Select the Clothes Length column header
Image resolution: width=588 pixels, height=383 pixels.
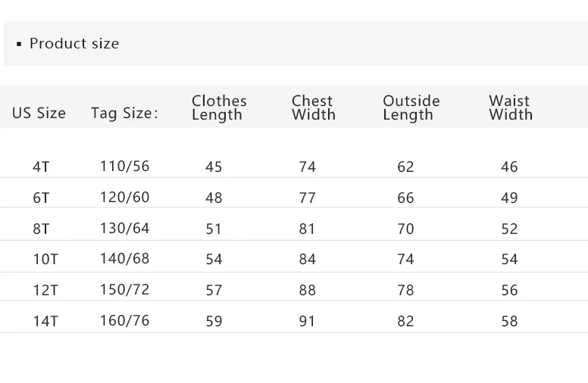[x=219, y=108]
